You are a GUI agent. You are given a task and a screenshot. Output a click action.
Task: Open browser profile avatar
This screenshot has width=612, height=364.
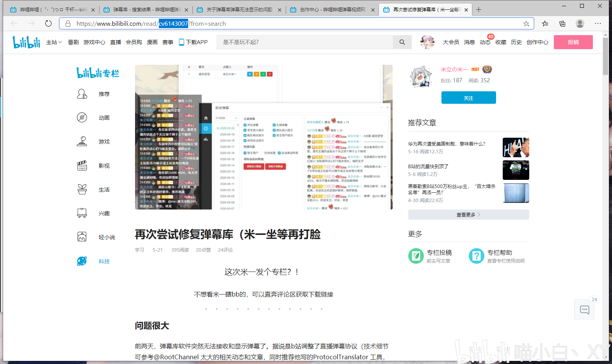click(580, 23)
